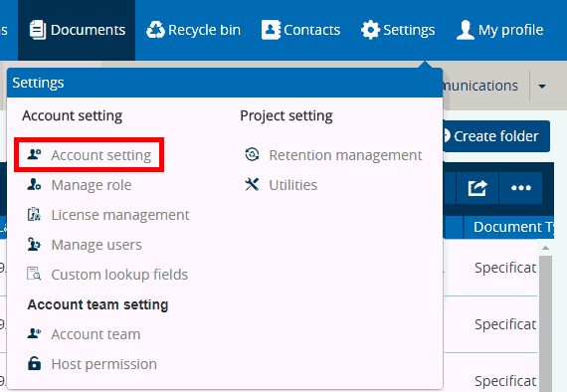Select the Custom lookup fields link

pyautogui.click(x=119, y=275)
